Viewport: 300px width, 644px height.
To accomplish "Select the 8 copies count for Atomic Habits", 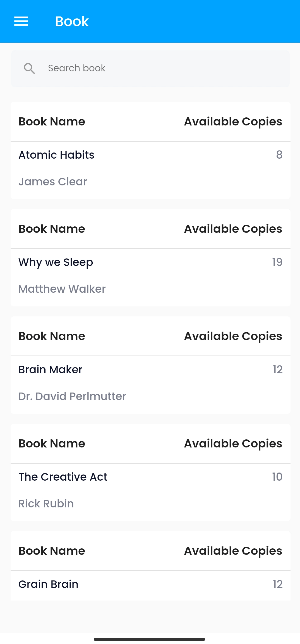I will (x=279, y=155).
